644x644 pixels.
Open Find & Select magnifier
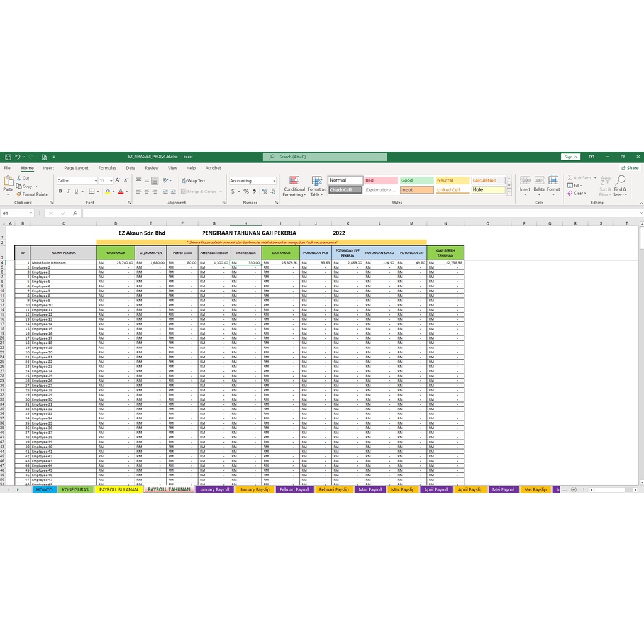[x=620, y=180]
